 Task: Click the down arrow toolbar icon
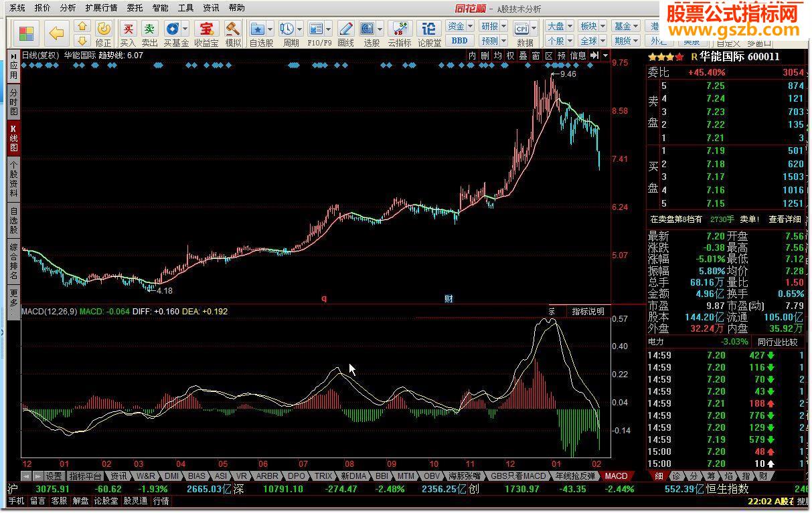82,40
